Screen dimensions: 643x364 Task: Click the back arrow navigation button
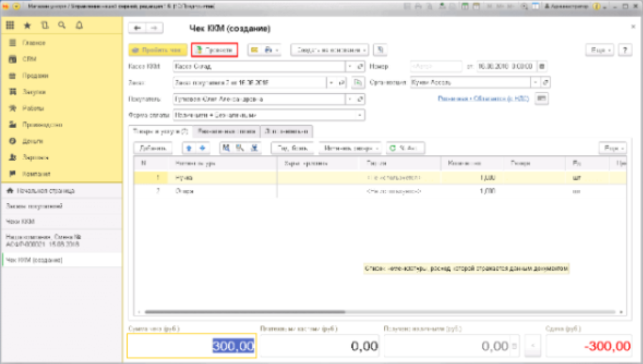137,29
